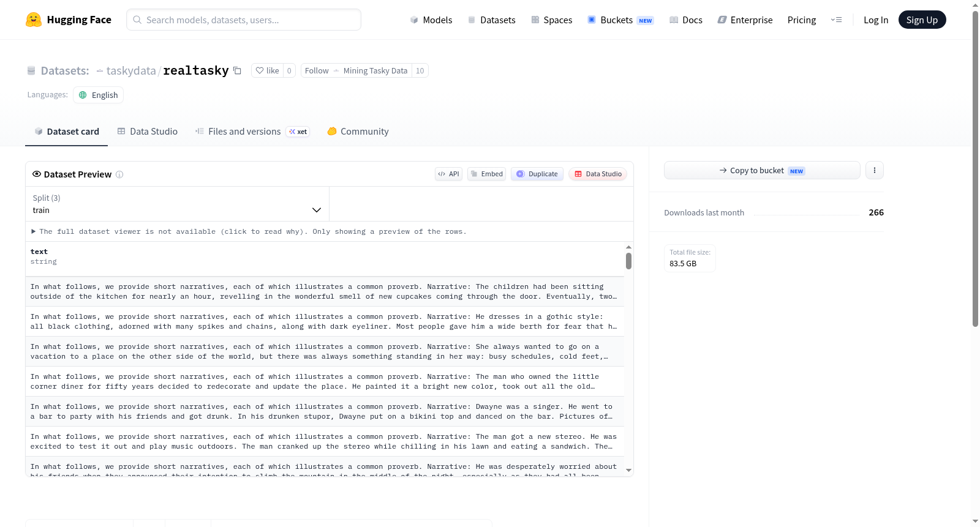Click the Hugging Face logo emoji
Screen dimensions: 980x527
click(34, 20)
